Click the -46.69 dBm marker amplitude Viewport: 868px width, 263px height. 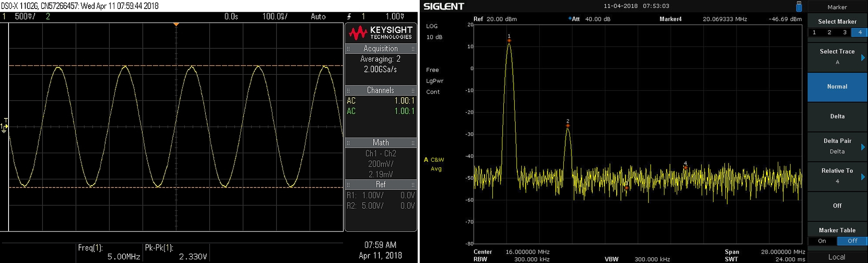[x=785, y=19]
